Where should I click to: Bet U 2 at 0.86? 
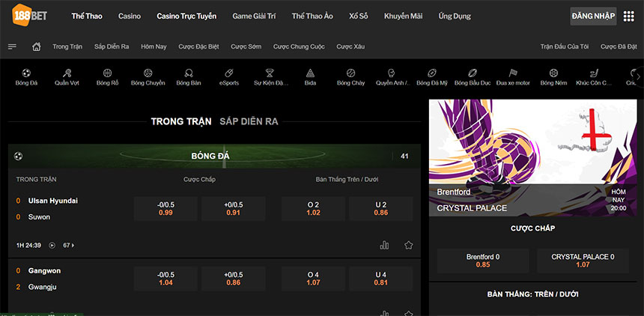380,209
